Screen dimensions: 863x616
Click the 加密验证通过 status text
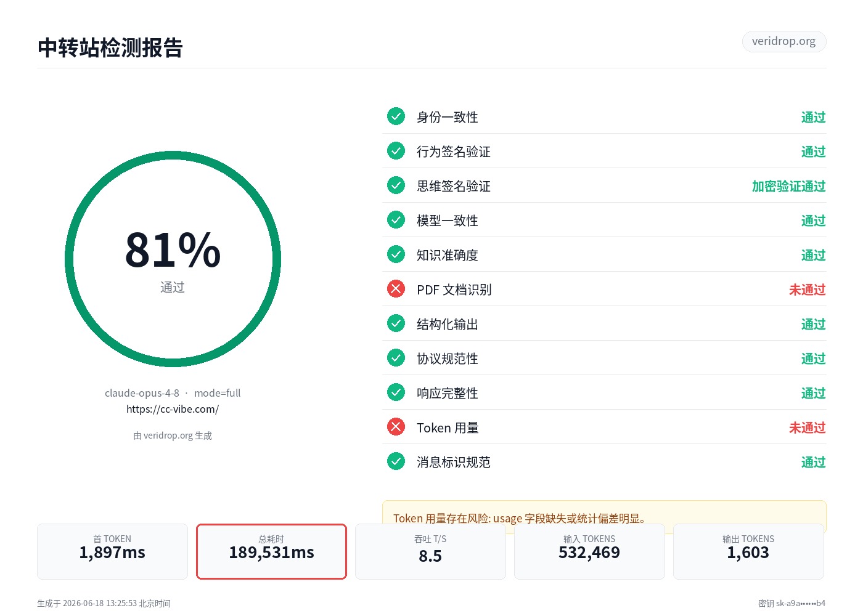click(x=788, y=186)
